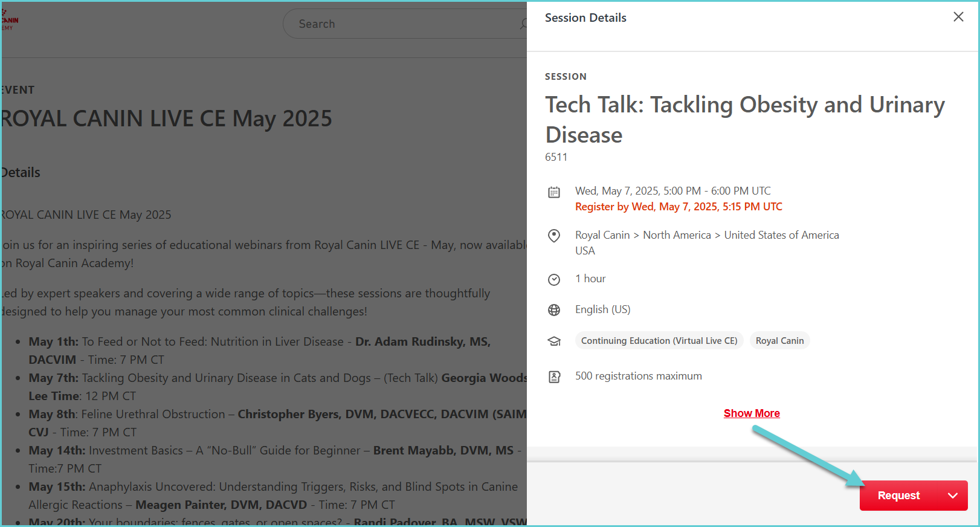
Task: Click session number 6511
Action: tap(556, 157)
